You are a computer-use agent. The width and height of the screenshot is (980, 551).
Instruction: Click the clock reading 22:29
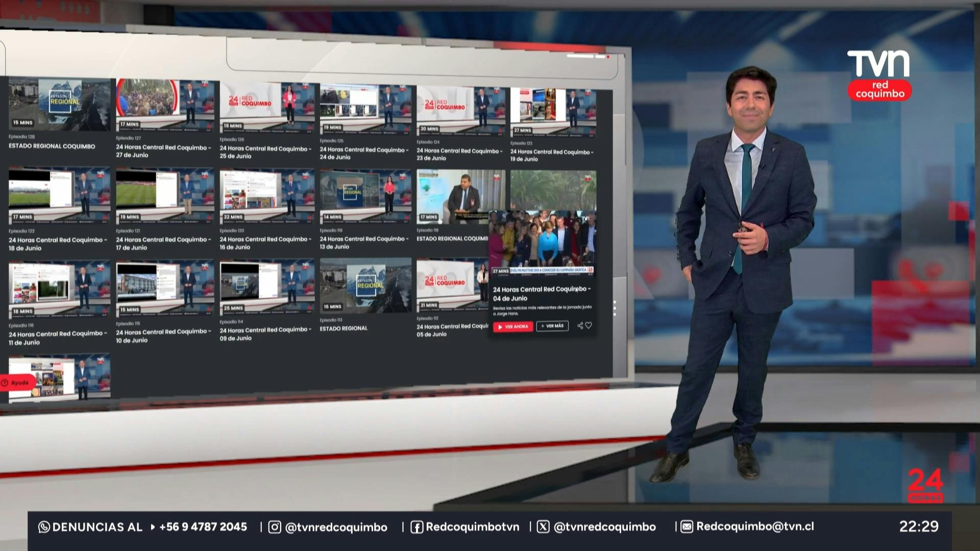click(x=919, y=527)
